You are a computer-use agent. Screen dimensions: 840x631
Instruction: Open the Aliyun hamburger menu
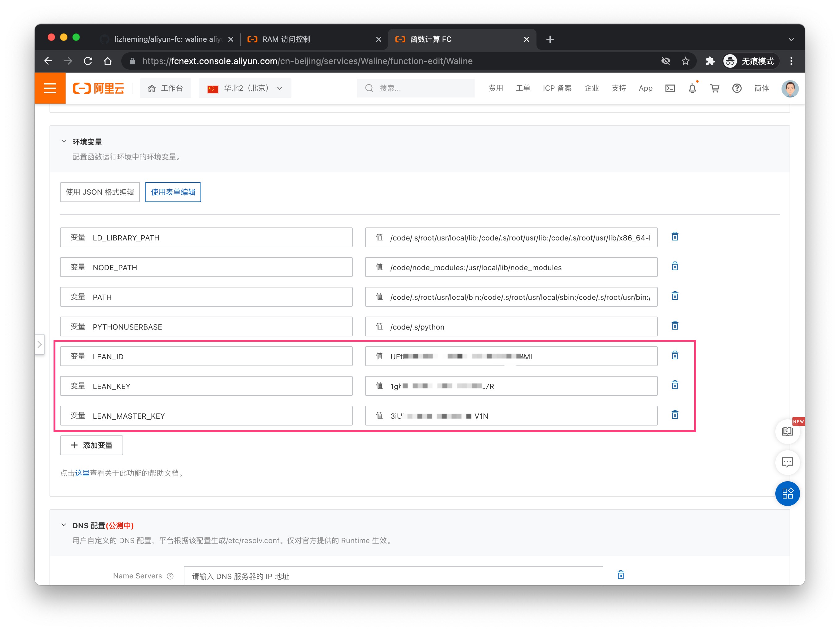tap(50, 88)
